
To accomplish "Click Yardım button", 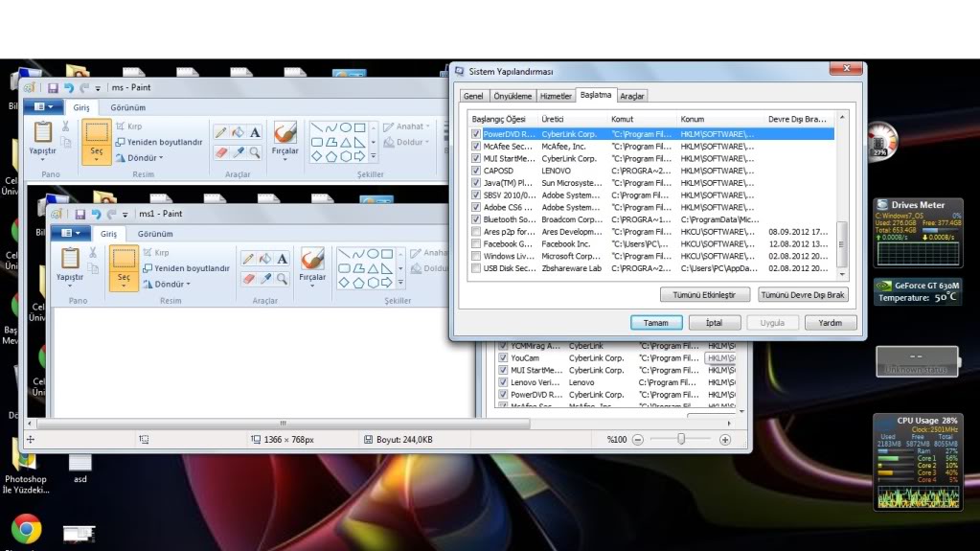I will coord(830,323).
